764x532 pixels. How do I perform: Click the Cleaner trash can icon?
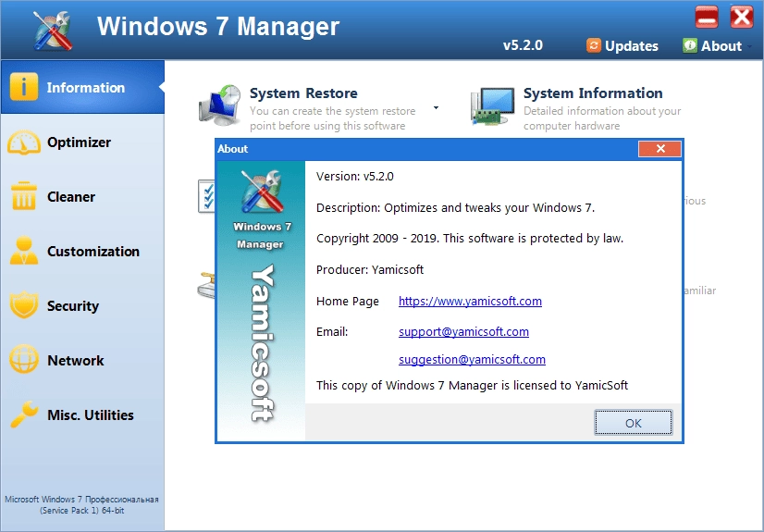point(23,196)
